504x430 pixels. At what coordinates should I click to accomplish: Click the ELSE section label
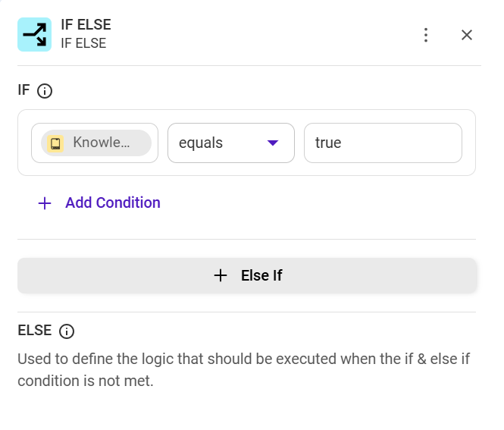35,331
